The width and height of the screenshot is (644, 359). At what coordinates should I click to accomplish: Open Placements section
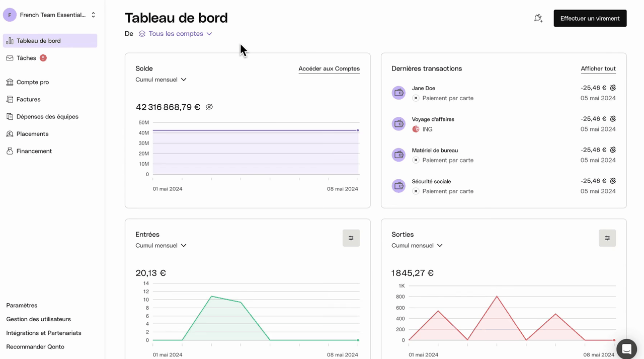[x=50, y=134]
